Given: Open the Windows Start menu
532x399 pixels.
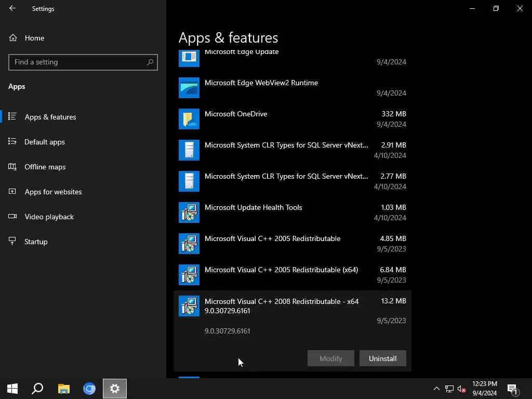Looking at the screenshot, I should pyautogui.click(x=12, y=389).
